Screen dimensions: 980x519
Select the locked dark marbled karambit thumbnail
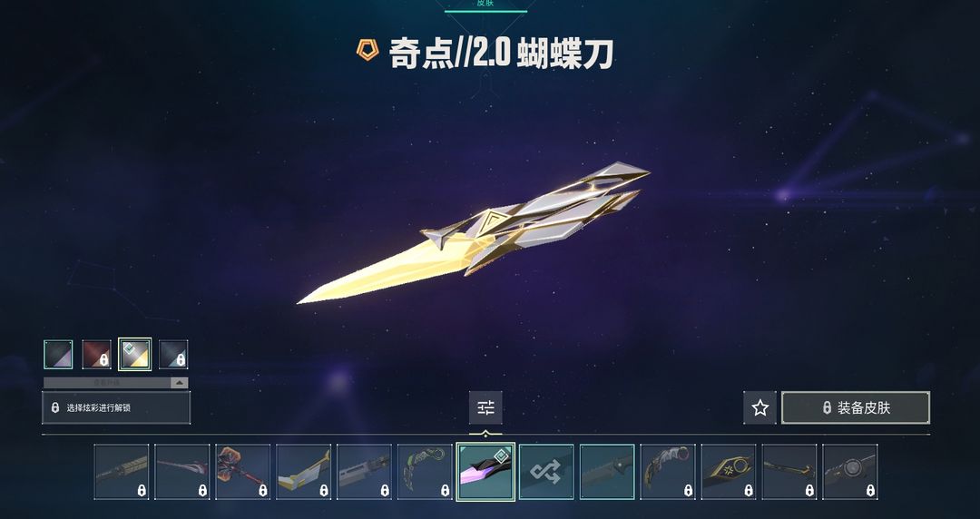pyautogui.click(x=668, y=472)
